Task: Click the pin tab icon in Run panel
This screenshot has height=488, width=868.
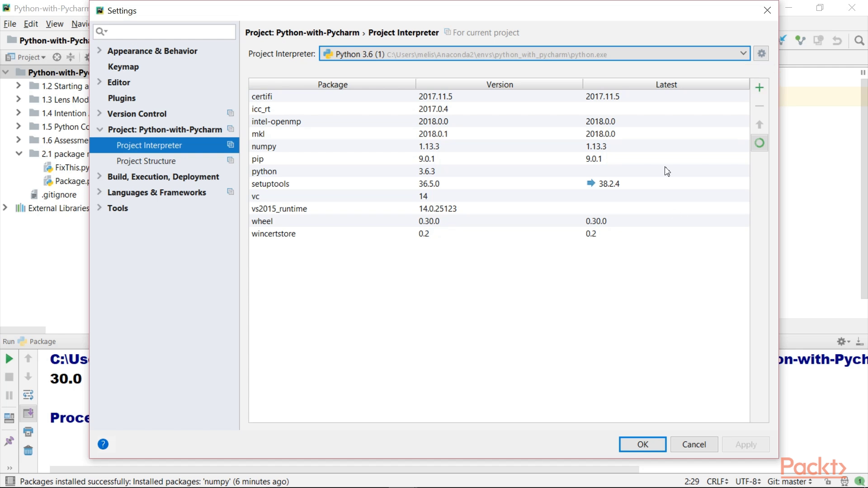Action: pyautogui.click(x=9, y=441)
